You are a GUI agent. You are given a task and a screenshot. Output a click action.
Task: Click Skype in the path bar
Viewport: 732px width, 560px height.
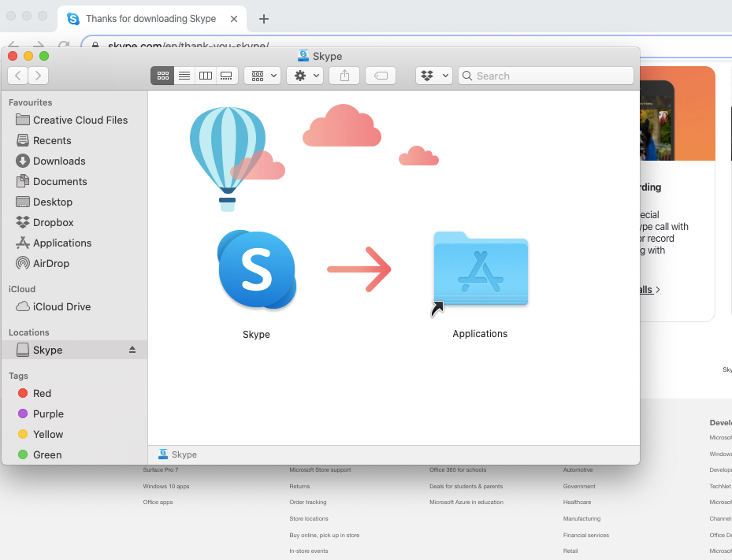178,454
